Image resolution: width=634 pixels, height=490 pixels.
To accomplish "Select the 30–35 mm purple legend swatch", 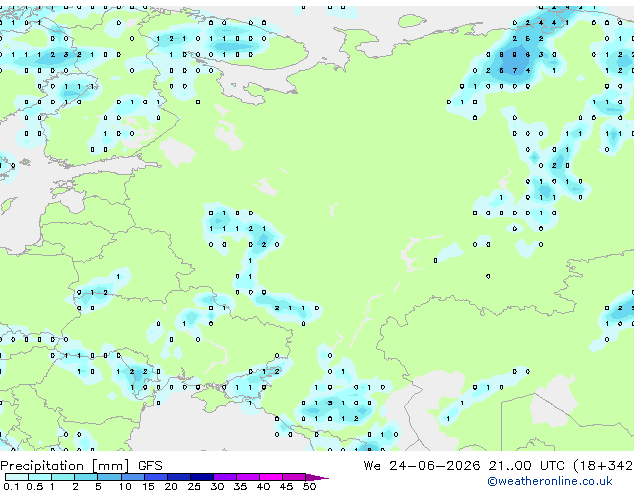I will coord(225,477).
